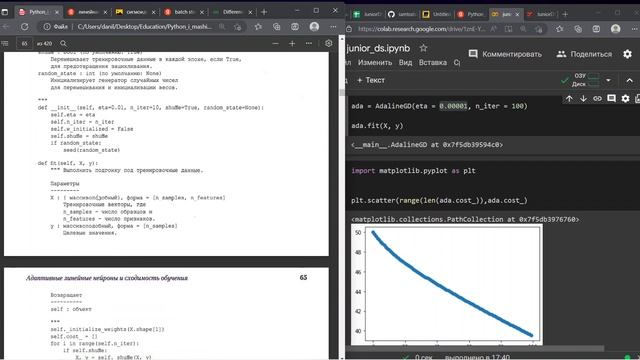Click the import matplotlib.pyplot as plt line

coord(413,171)
